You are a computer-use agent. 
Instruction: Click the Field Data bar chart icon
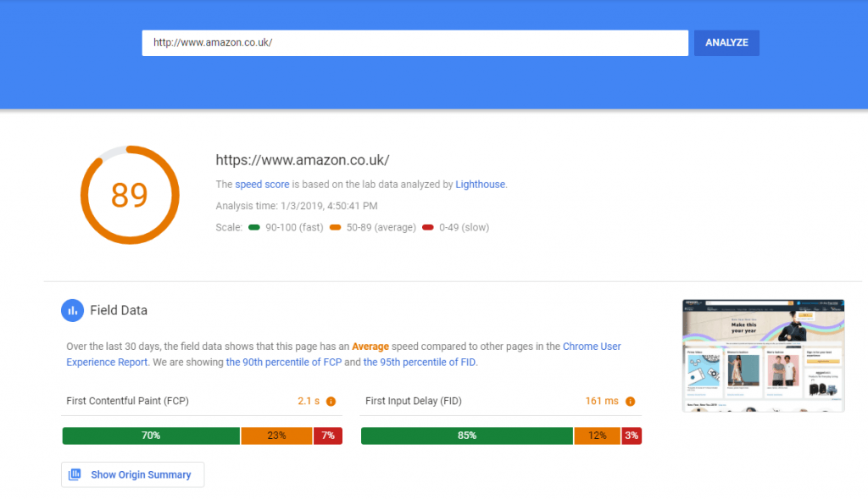point(72,310)
